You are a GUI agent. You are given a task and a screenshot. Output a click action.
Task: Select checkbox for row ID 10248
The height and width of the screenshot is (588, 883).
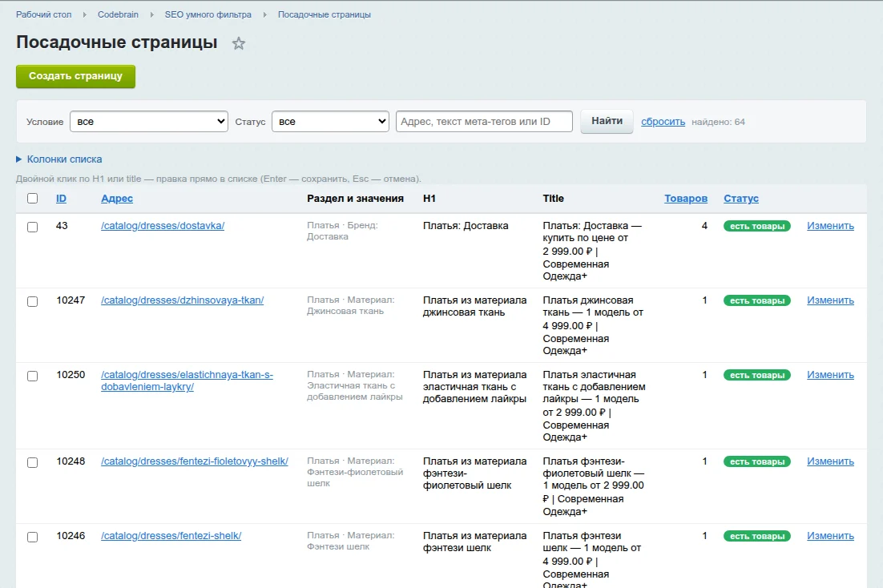[33, 462]
